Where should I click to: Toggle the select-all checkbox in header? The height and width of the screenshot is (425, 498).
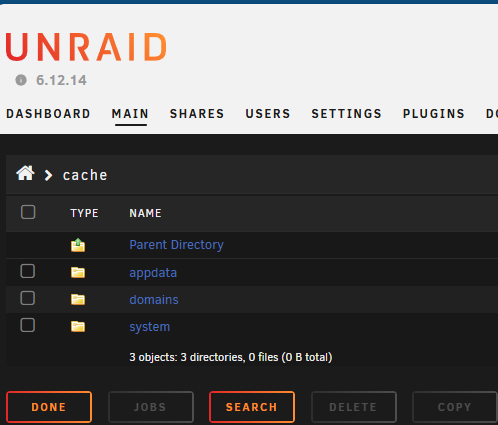(28, 212)
